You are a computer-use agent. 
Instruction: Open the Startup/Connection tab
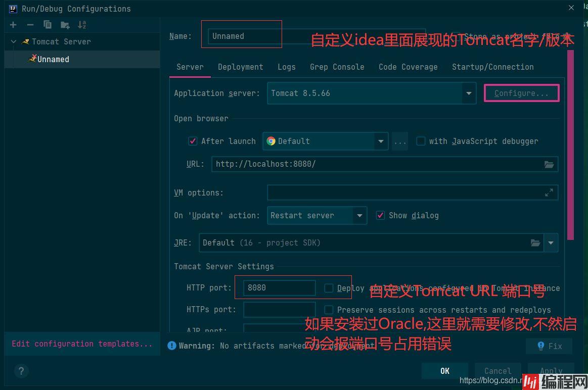(492, 67)
